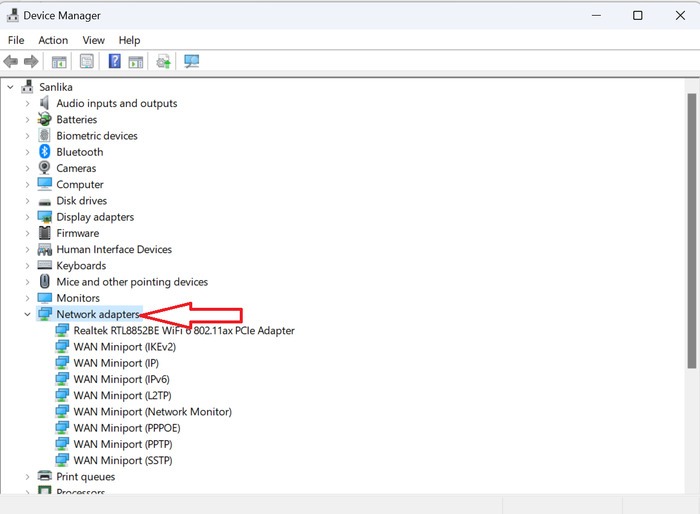Minimize the Device Manager window
The image size is (700, 514).
(596, 16)
